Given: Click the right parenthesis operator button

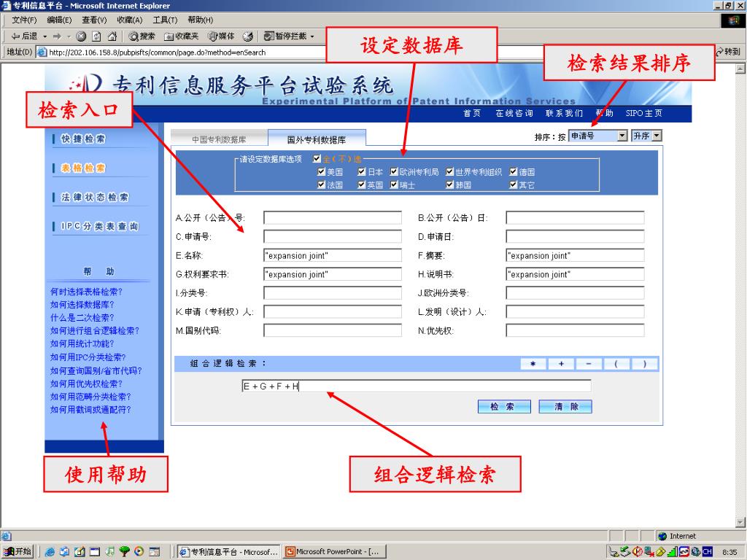Looking at the screenshot, I should [645, 364].
